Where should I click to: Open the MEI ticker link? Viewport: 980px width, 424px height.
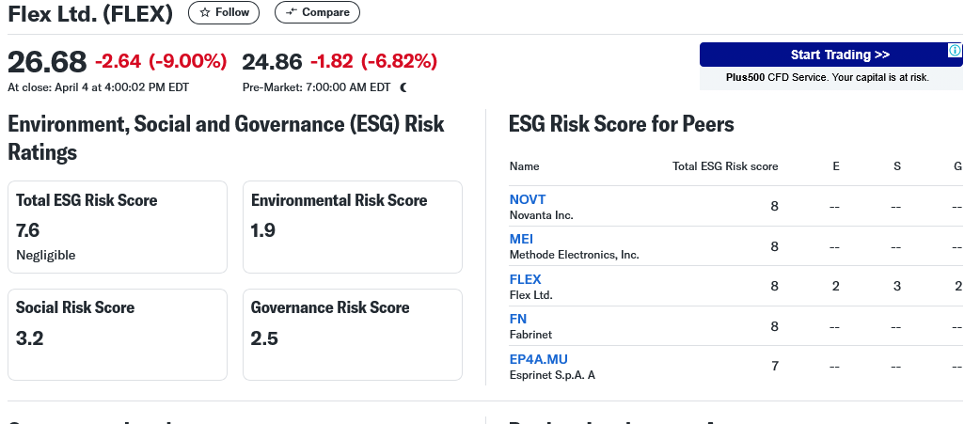click(520, 239)
